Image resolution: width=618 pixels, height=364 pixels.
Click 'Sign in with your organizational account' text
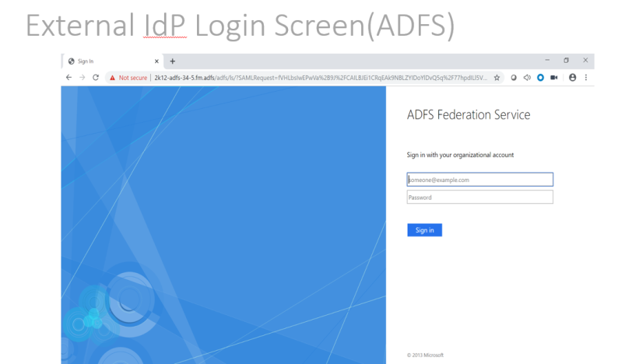click(460, 155)
